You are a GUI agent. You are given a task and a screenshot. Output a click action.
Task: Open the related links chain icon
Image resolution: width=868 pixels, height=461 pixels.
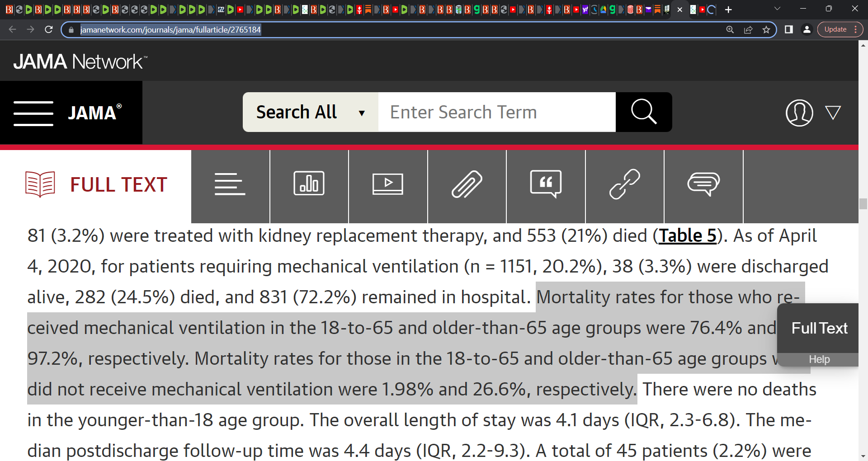[x=624, y=184]
